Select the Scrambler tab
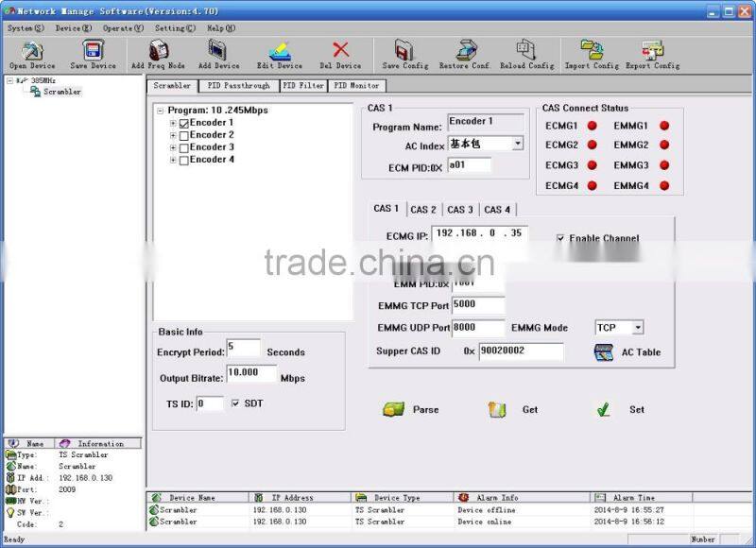 pos(172,85)
